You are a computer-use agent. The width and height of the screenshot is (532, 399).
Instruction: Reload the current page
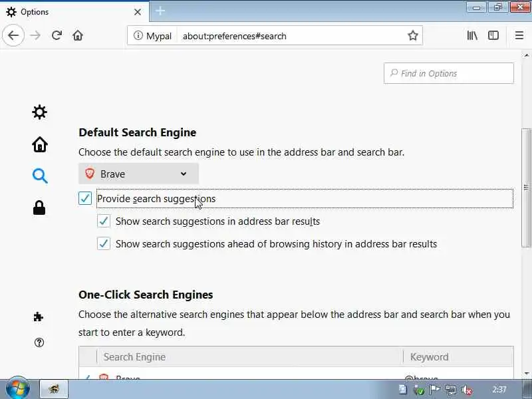[x=57, y=35]
